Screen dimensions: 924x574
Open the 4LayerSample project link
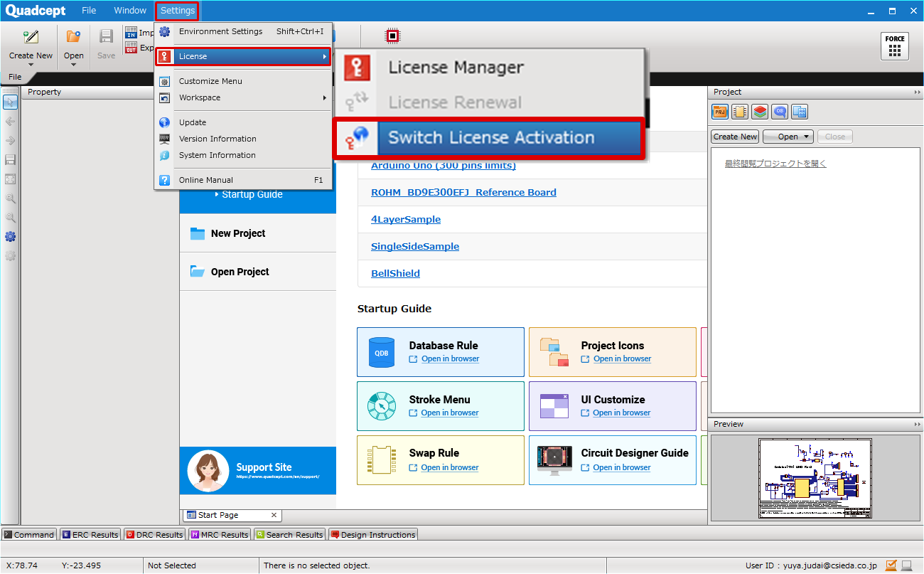click(x=406, y=220)
